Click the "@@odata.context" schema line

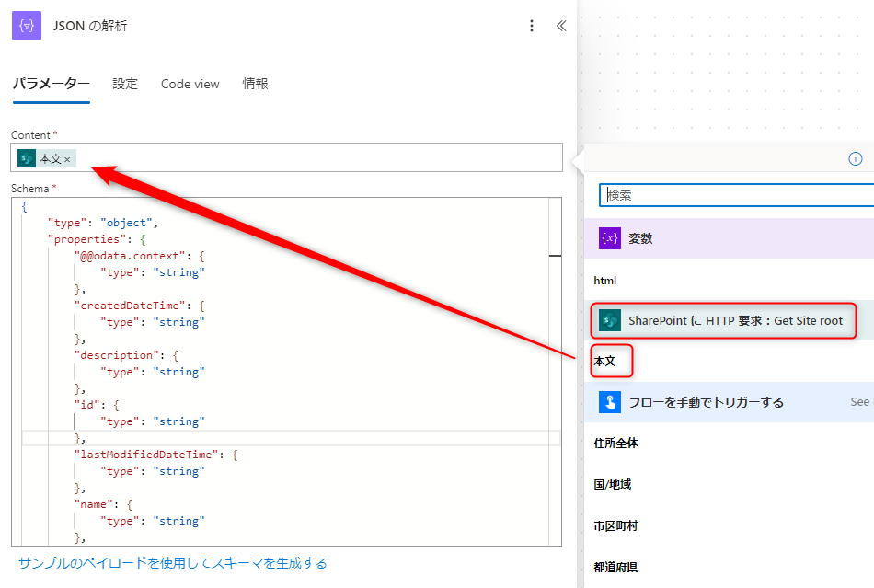pyautogui.click(x=139, y=256)
